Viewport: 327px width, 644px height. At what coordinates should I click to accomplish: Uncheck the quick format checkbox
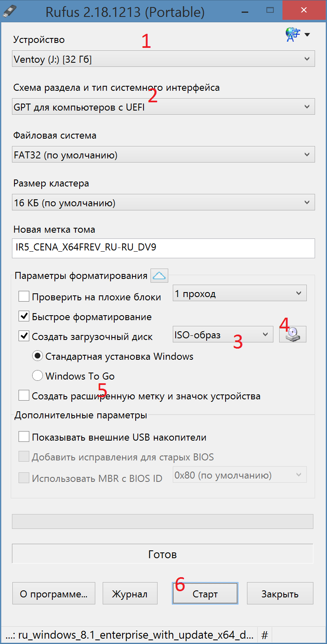[x=24, y=317]
